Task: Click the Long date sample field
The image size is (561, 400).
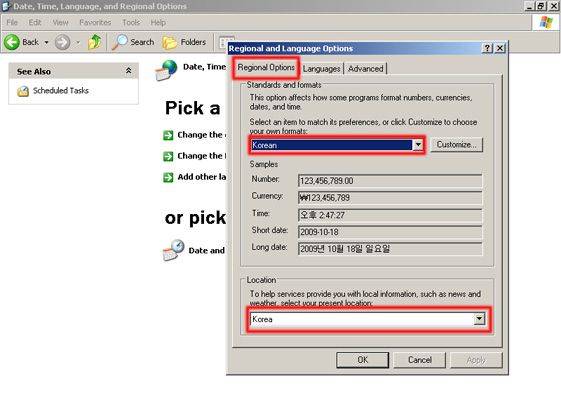Action: coord(390,249)
